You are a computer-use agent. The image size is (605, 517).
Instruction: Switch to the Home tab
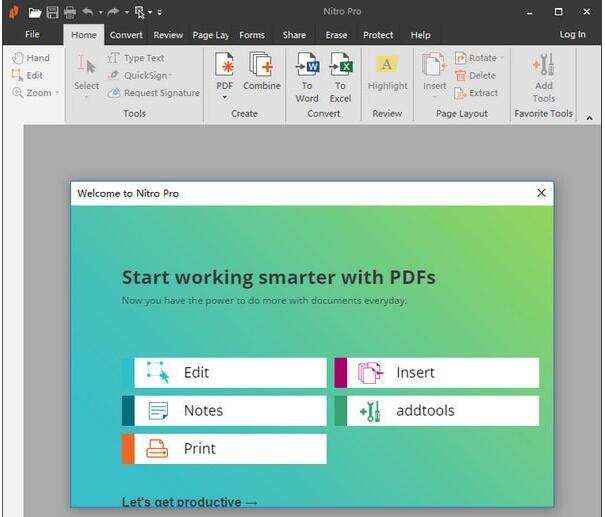pos(84,35)
